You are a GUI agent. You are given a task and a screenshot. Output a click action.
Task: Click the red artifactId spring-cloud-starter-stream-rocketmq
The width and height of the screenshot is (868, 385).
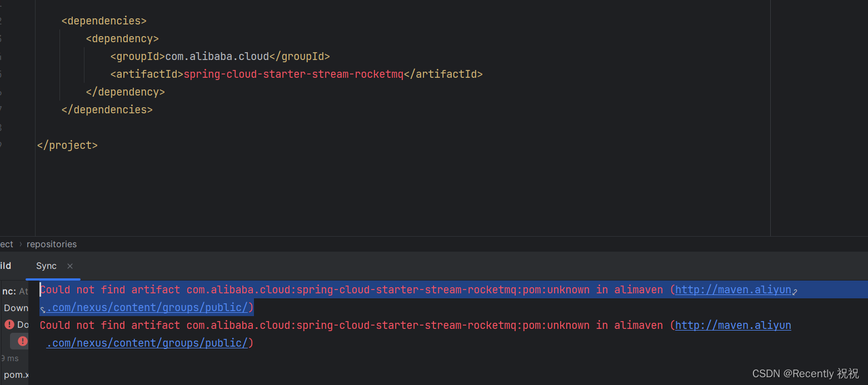pos(293,74)
